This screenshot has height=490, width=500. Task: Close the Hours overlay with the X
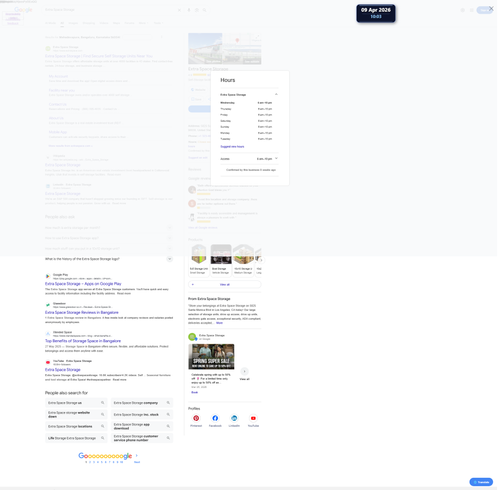pyautogui.click(x=491, y=9)
